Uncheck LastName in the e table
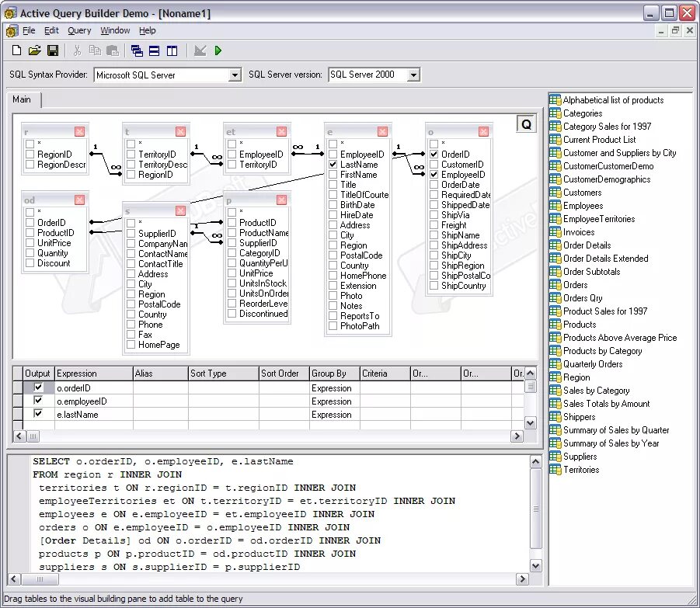Image resolution: width=700 pixels, height=608 pixels. [333, 165]
